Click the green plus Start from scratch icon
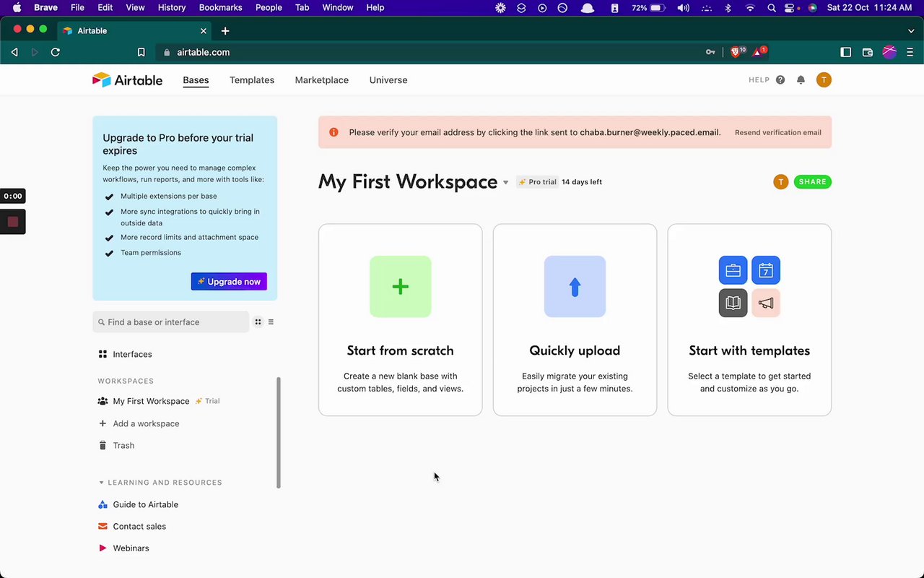Screen dimensions: 924x578 (401, 287)
